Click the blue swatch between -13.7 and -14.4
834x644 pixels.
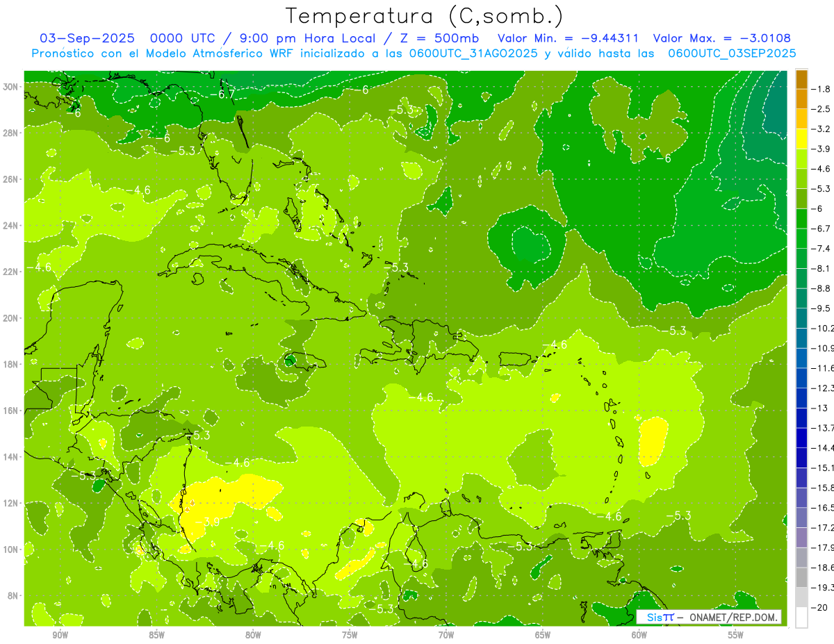point(801,438)
